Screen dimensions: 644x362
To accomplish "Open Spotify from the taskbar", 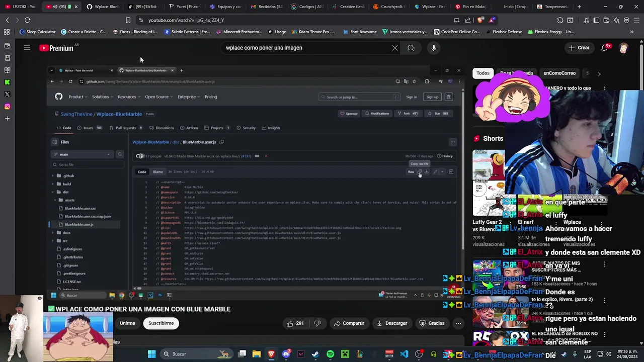I will 330,354.
